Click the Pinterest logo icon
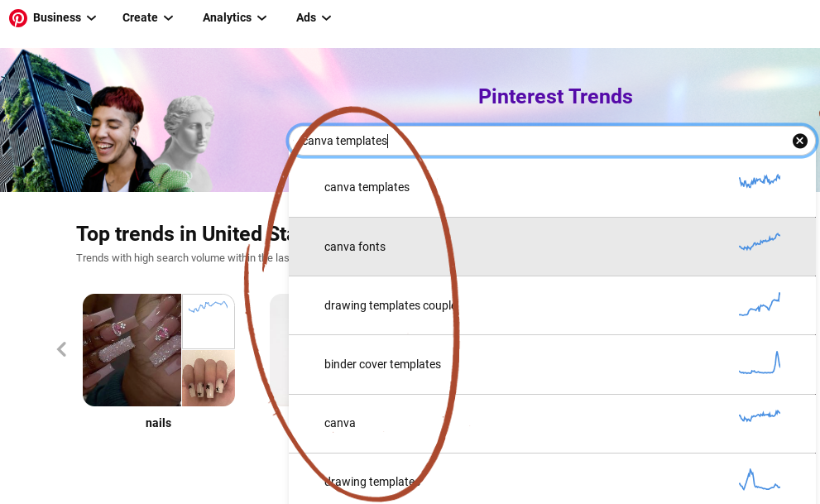The width and height of the screenshot is (820, 504). click(x=17, y=17)
